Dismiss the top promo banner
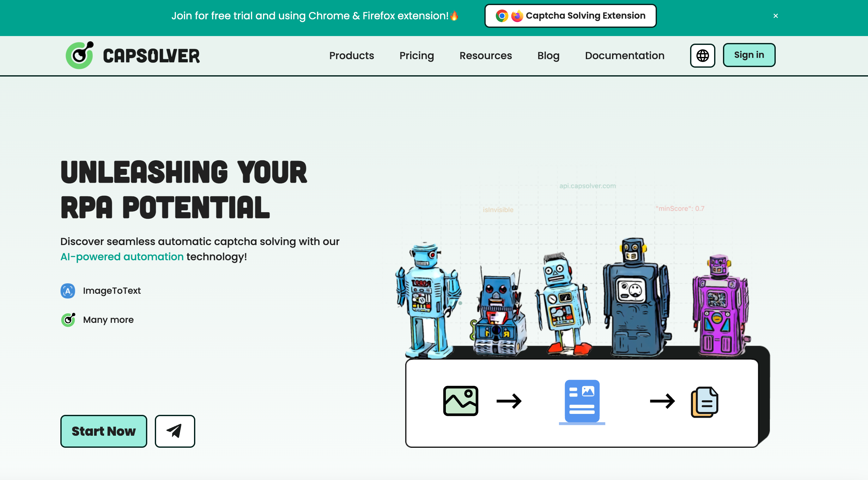 [x=775, y=16]
